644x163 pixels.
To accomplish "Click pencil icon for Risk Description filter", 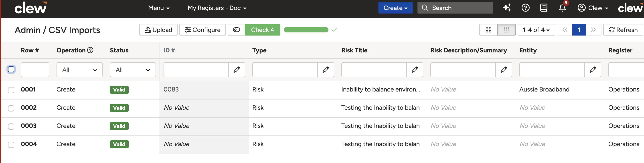I will [504, 70].
